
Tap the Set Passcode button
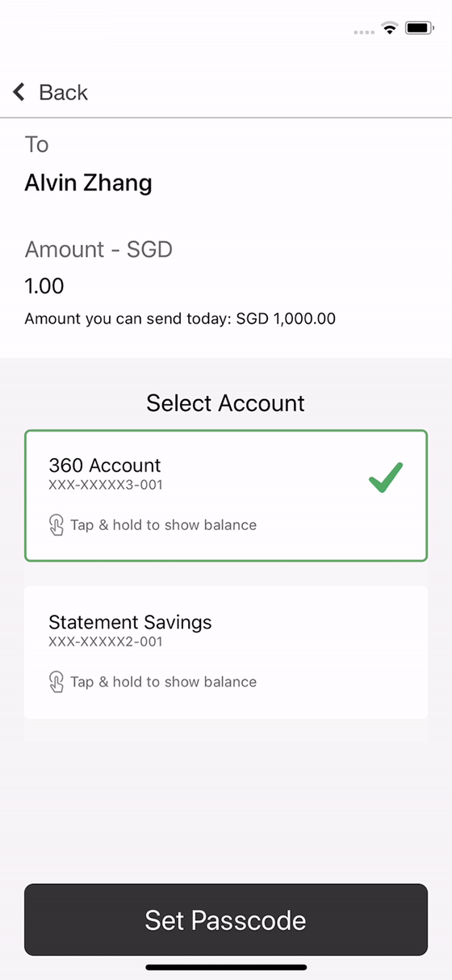pos(226,919)
